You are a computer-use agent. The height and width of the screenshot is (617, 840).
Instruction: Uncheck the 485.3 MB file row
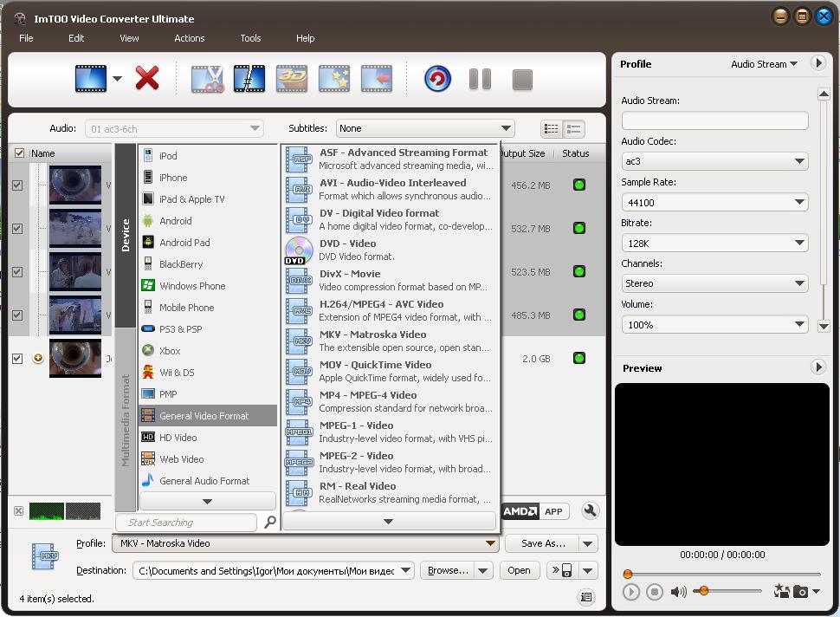pyautogui.click(x=17, y=315)
